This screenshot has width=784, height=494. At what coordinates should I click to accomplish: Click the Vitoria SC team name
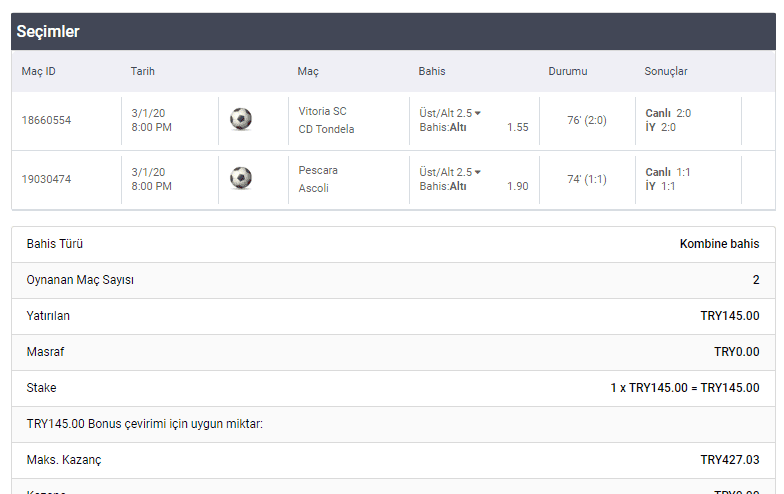click(x=322, y=111)
